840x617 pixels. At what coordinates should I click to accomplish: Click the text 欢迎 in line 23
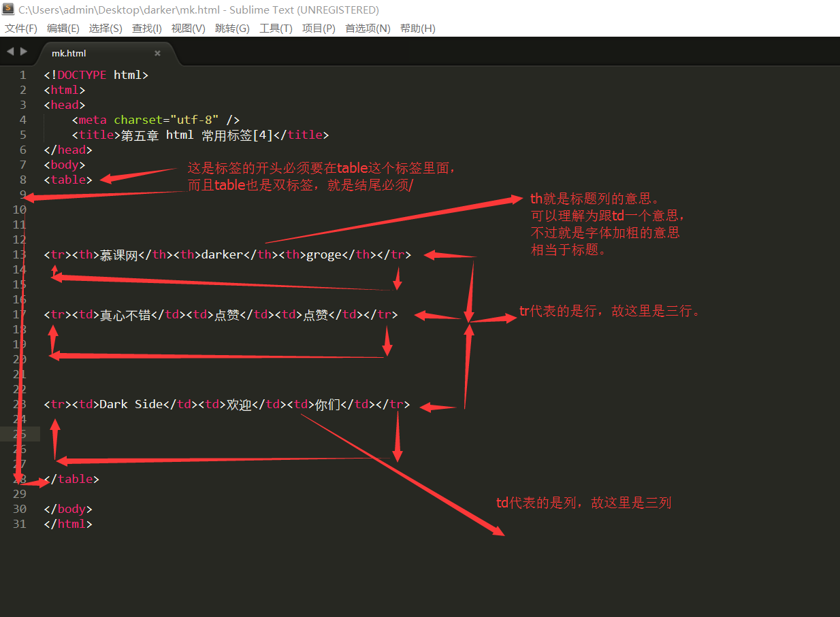[x=238, y=404]
